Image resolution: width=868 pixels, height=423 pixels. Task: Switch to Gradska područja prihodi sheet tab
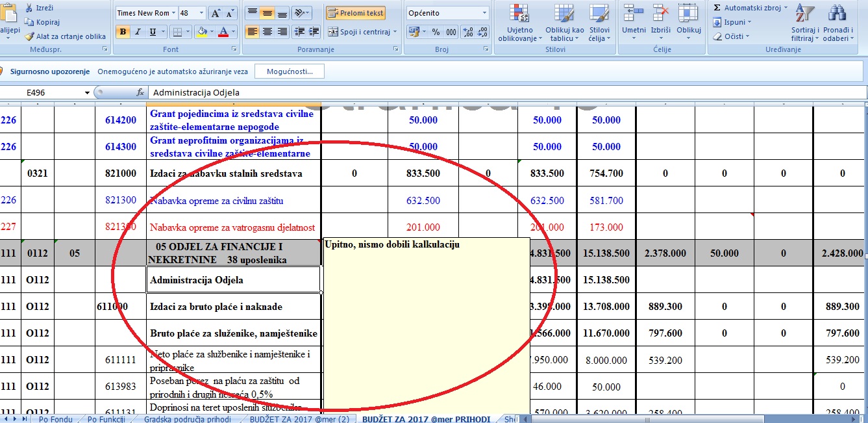tap(188, 419)
